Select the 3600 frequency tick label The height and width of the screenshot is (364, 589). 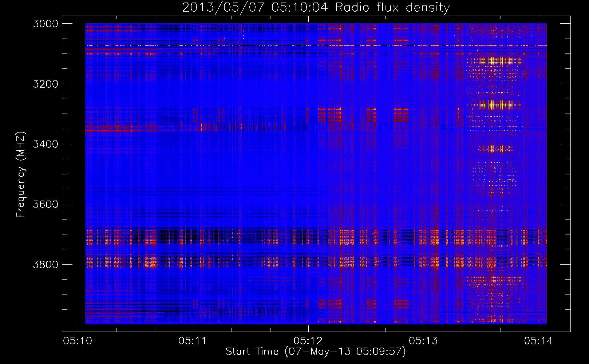point(46,204)
